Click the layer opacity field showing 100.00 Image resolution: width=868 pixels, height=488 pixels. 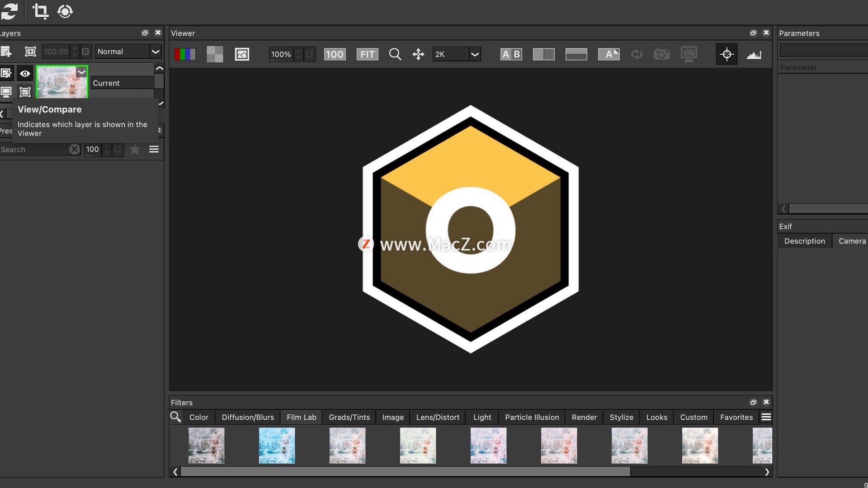tap(56, 52)
